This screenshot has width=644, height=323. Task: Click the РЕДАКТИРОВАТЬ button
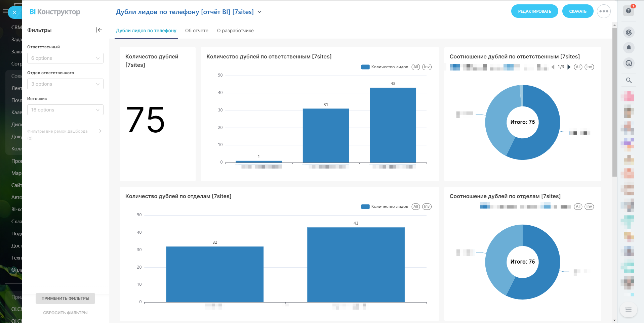pyautogui.click(x=534, y=11)
